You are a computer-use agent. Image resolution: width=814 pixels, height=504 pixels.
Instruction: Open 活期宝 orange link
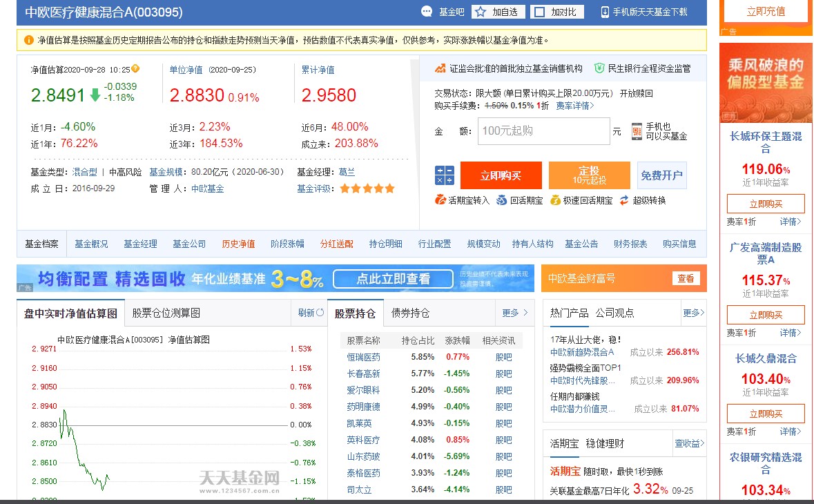tap(565, 472)
